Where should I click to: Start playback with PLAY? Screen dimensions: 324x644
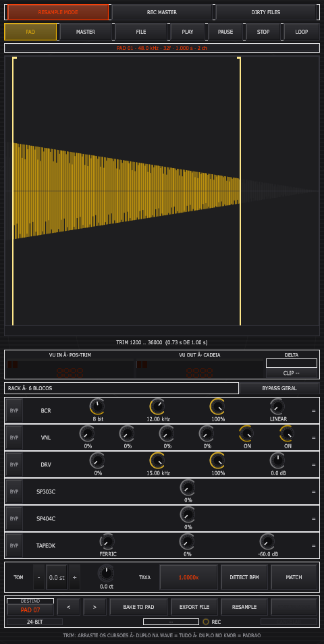coord(188,32)
